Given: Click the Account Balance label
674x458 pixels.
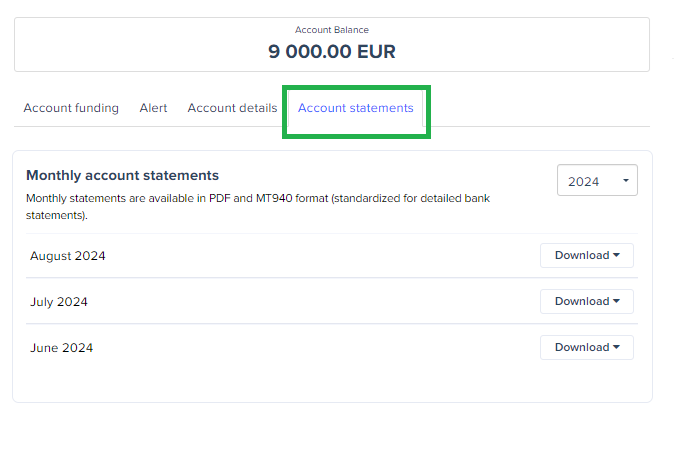Looking at the screenshot, I should (x=332, y=30).
